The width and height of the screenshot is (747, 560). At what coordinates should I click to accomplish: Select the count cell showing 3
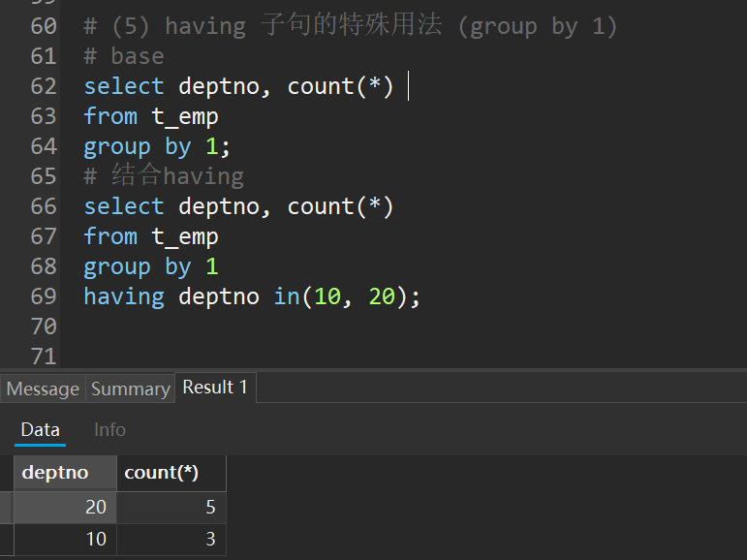pos(171,539)
